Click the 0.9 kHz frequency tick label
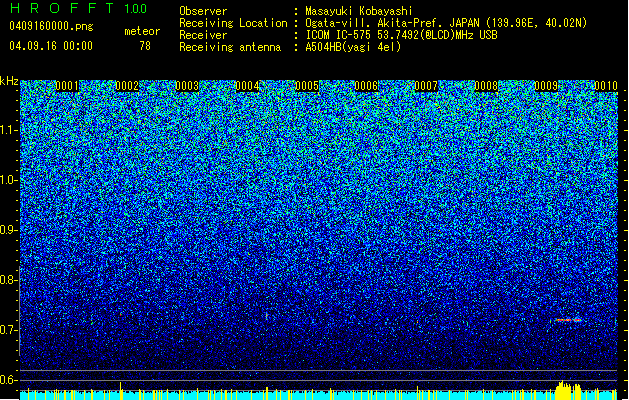Viewport: 629px width, 400px height. pos(9,230)
